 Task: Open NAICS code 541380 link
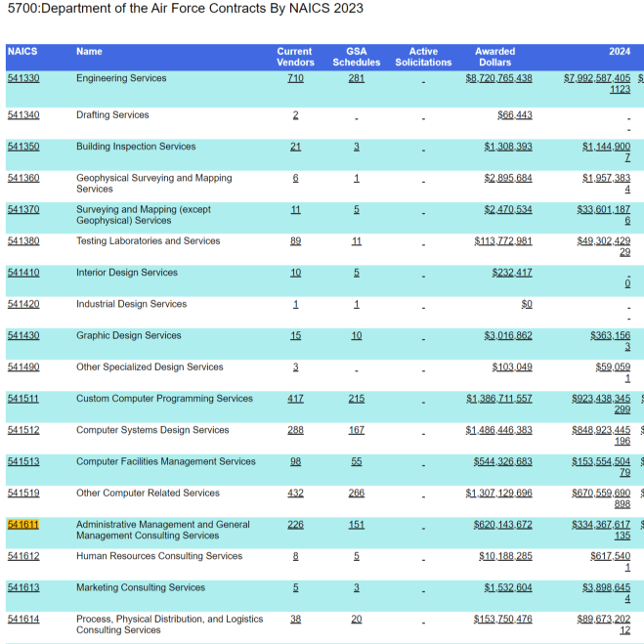click(23, 241)
